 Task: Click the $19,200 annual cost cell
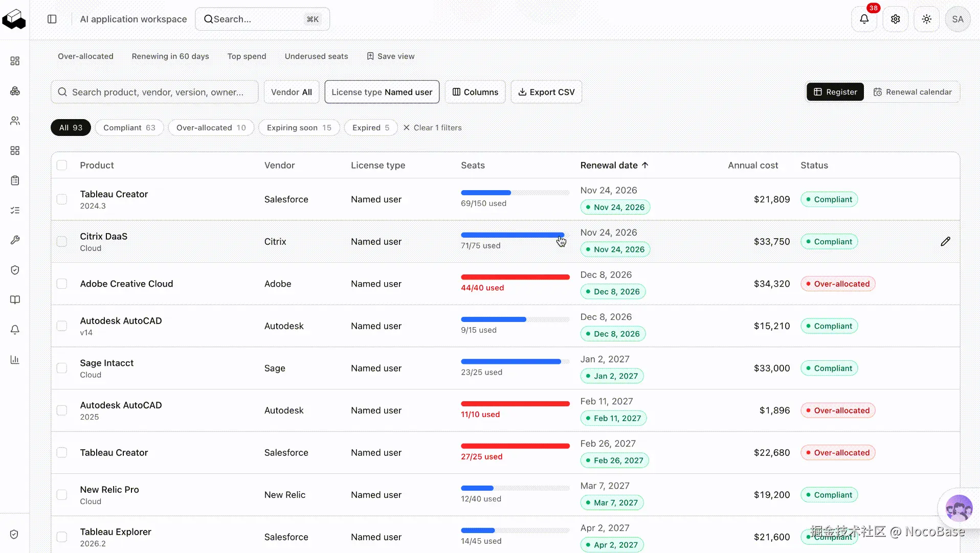tap(771, 495)
